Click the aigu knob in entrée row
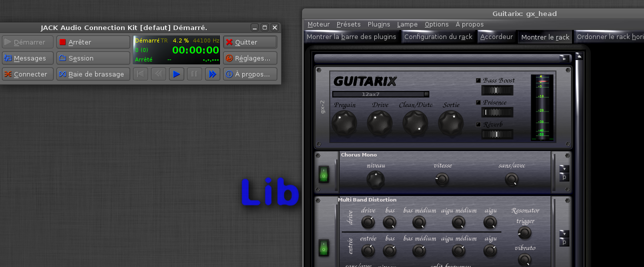The image size is (644, 267). (x=490, y=250)
